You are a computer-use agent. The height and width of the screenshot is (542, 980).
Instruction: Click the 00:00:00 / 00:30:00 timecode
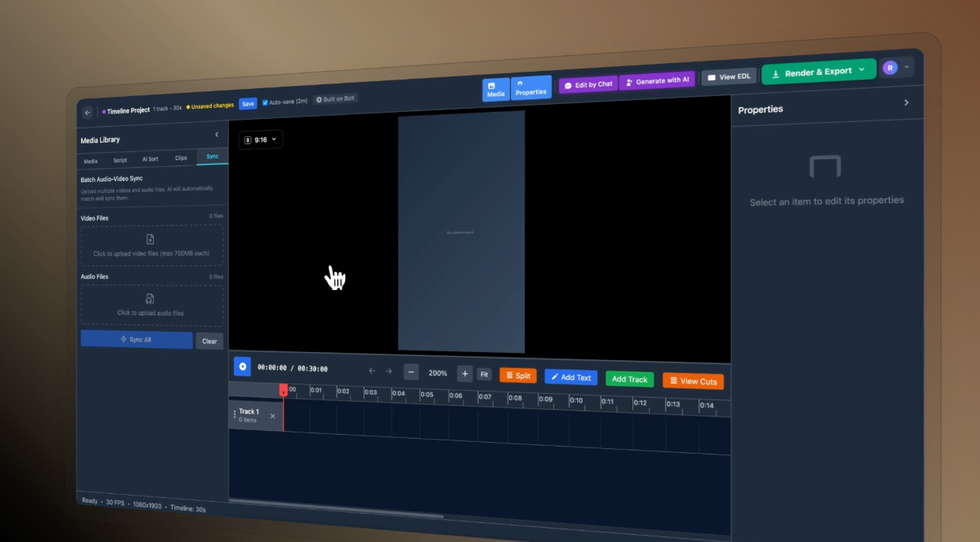pyautogui.click(x=293, y=368)
